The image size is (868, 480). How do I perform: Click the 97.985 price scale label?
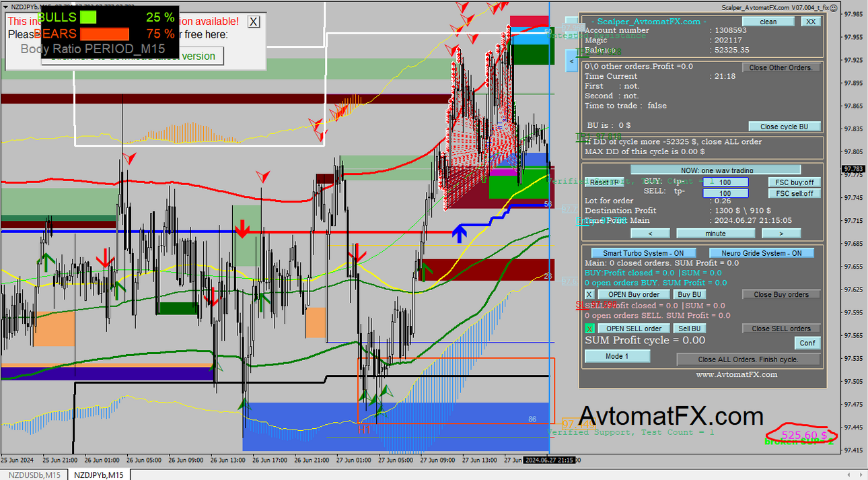(x=853, y=14)
